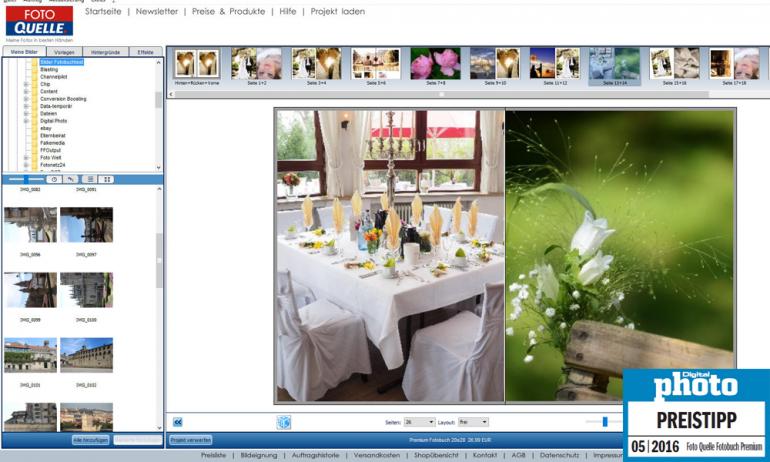770x462 pixels.
Task: Select the highlighted Bilder Fotobuchtest folder
Action: tap(61, 62)
